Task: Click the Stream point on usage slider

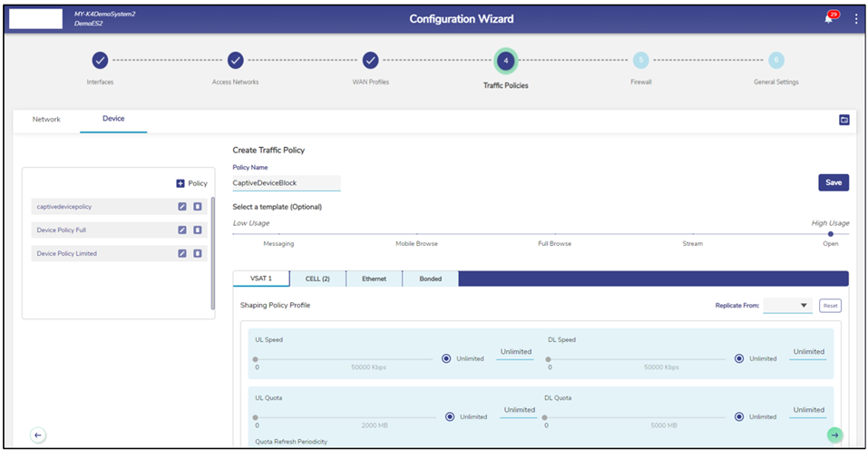Action: [692, 234]
